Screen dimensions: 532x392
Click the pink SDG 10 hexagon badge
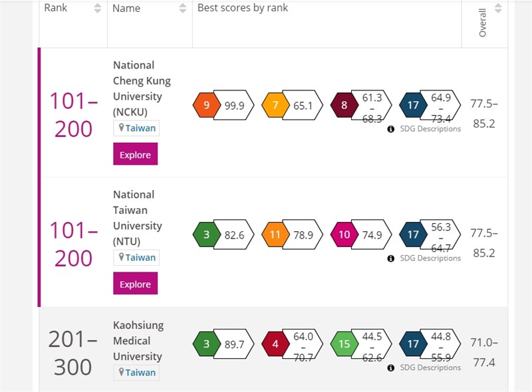[344, 235]
